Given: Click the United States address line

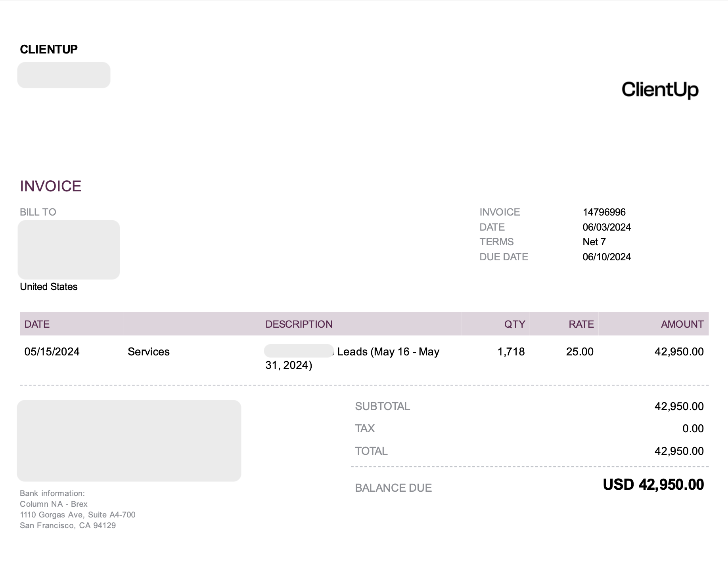Looking at the screenshot, I should coord(49,287).
